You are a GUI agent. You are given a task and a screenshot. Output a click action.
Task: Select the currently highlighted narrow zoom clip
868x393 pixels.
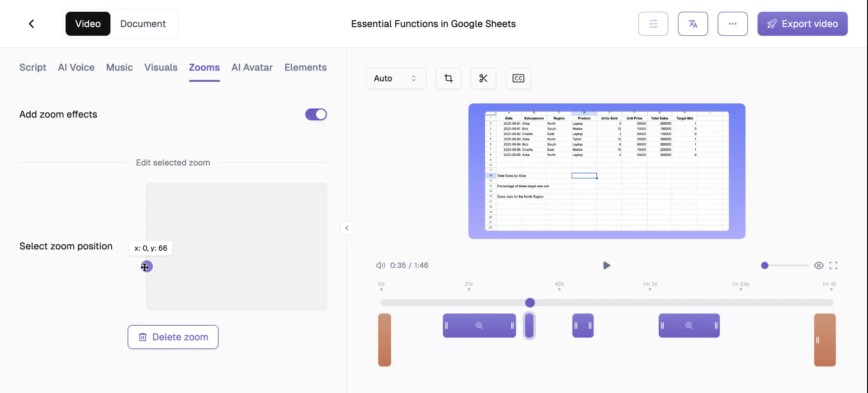click(529, 326)
